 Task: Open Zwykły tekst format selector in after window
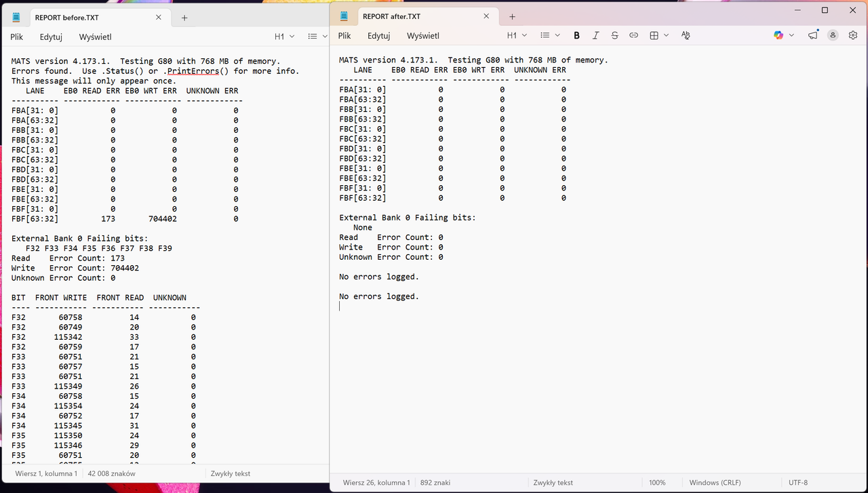pos(553,483)
